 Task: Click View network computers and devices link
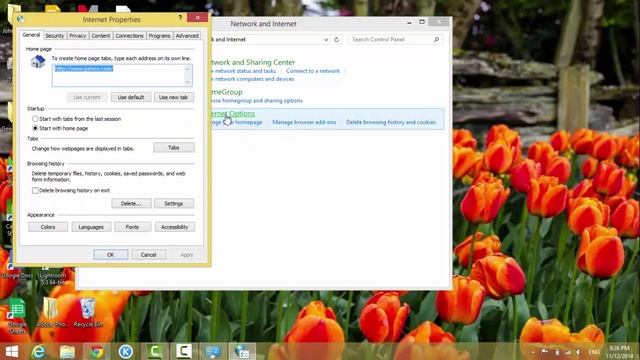(252, 79)
